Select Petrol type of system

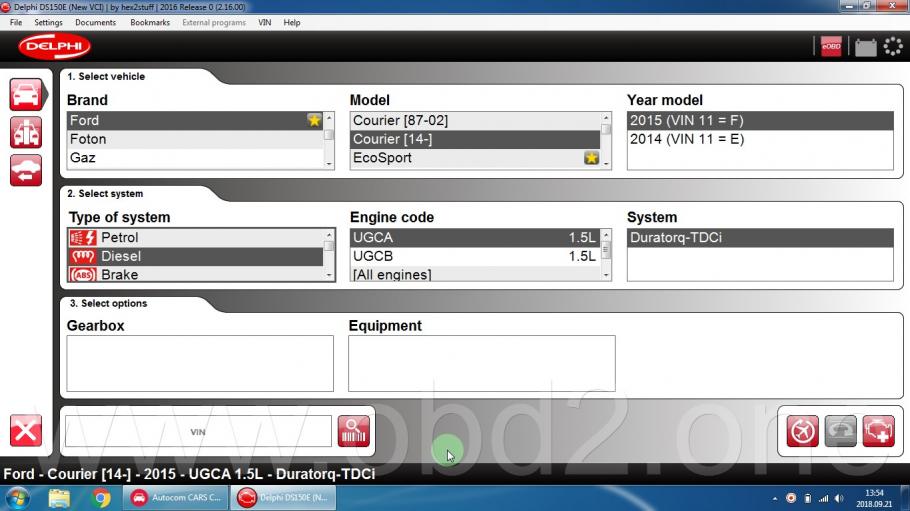(196, 237)
